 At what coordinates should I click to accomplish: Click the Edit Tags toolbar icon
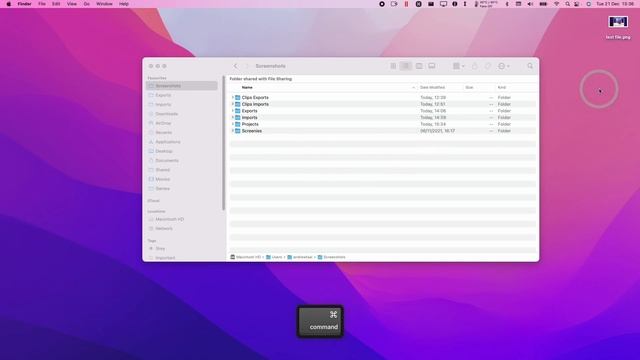tap(488, 66)
